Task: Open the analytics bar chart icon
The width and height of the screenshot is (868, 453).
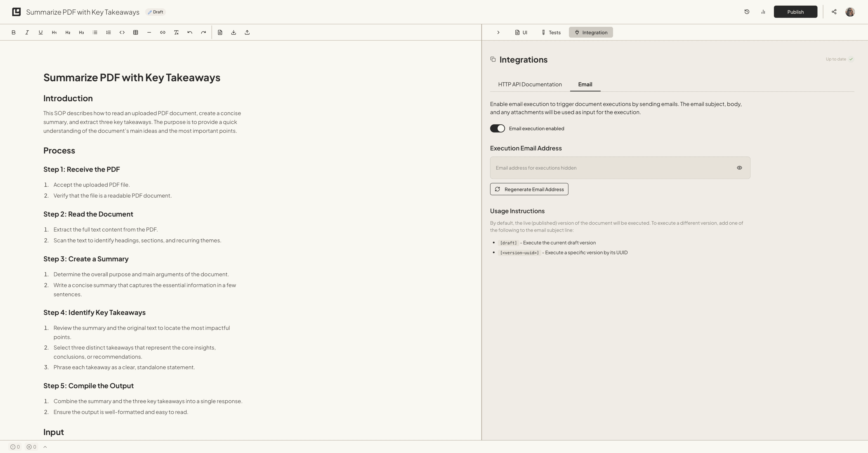Action: tap(763, 12)
